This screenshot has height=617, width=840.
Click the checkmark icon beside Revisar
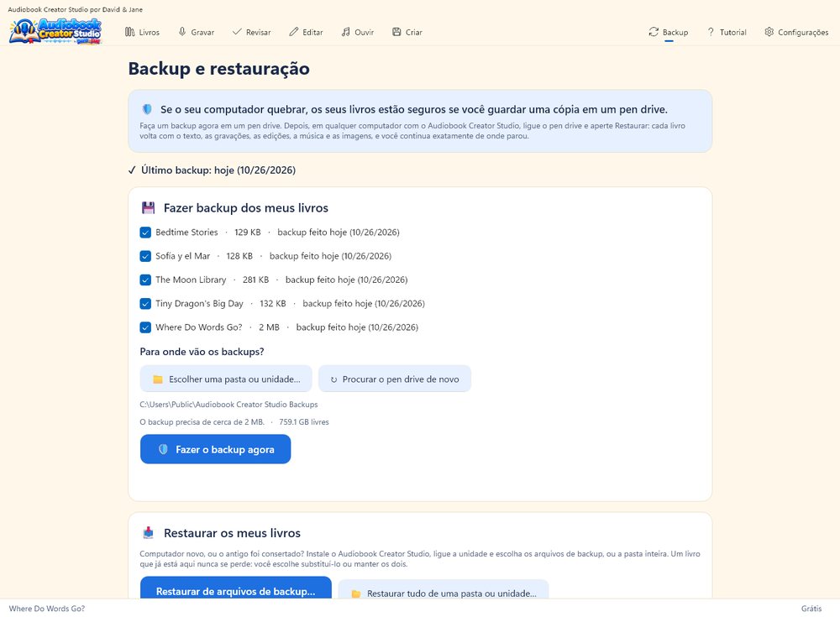pos(237,32)
